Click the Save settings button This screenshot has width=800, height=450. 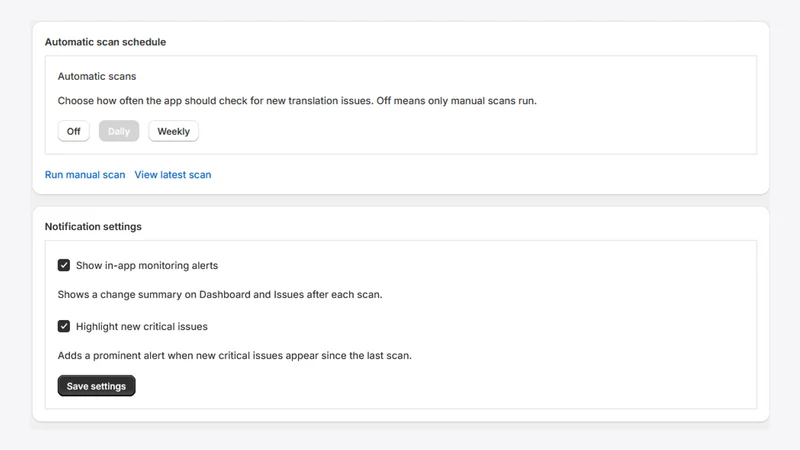click(96, 386)
